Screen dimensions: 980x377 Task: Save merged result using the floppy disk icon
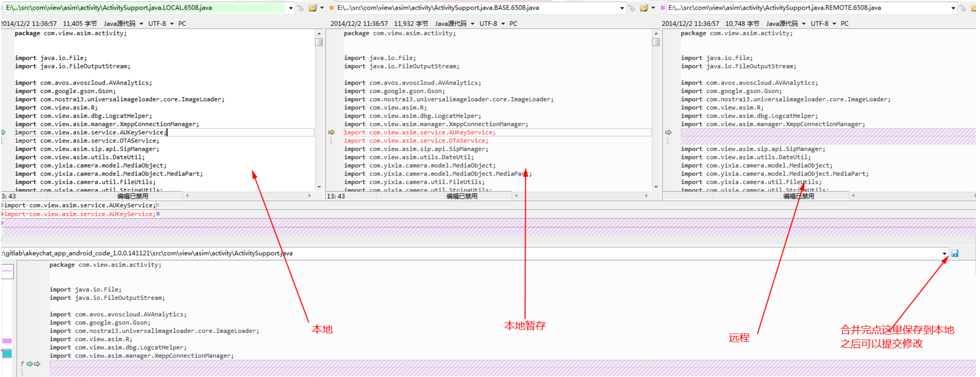pyautogui.click(x=955, y=253)
